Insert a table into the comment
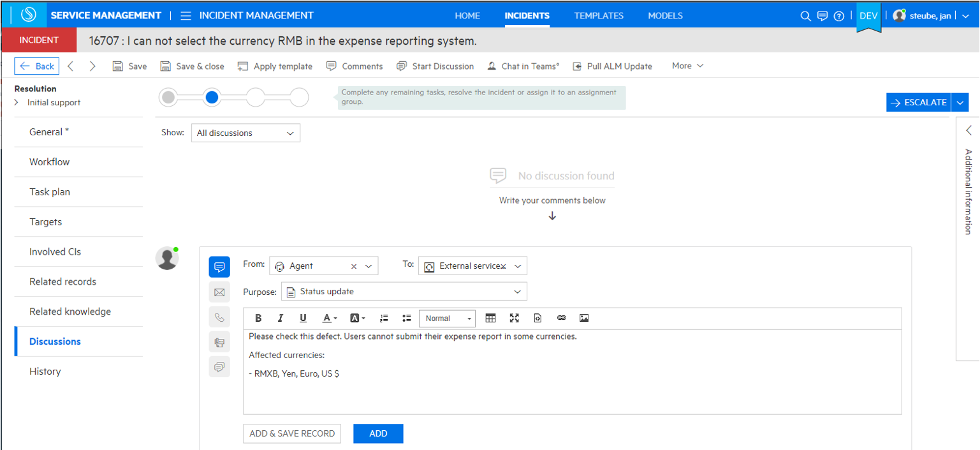The width and height of the screenshot is (980, 450). [x=491, y=317]
